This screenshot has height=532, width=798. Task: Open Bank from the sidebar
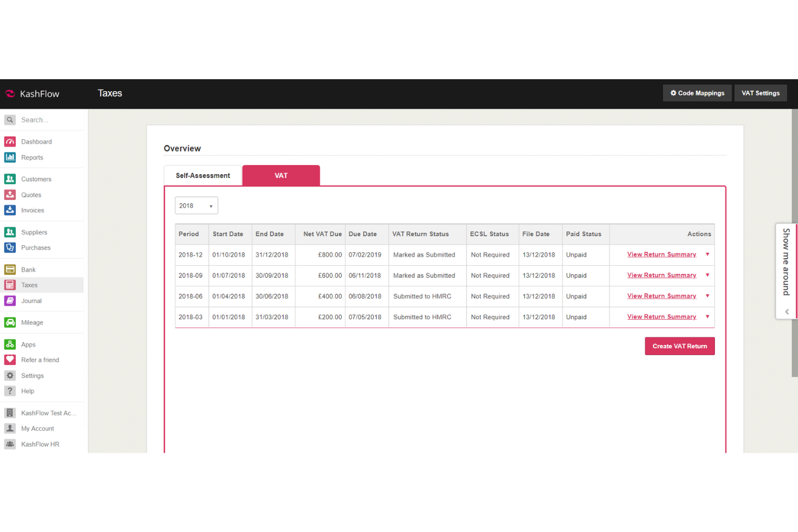click(29, 270)
